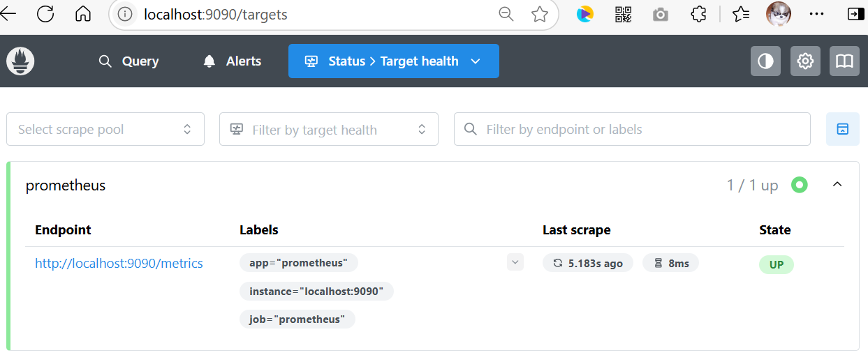Click the sidebar toggle icon at far right

click(x=855, y=14)
